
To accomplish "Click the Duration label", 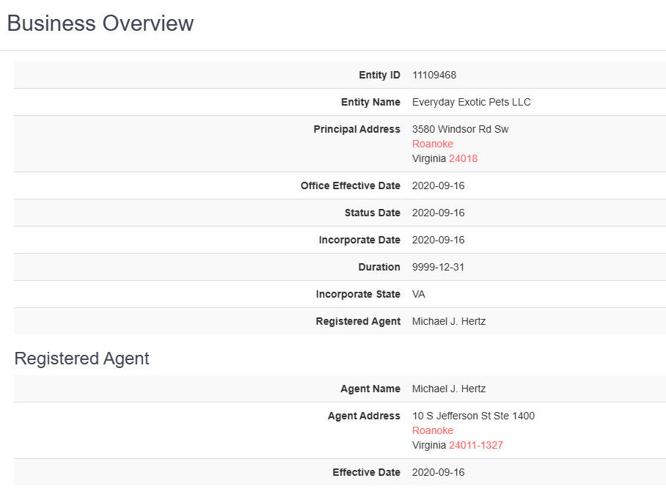I will click(x=379, y=267).
